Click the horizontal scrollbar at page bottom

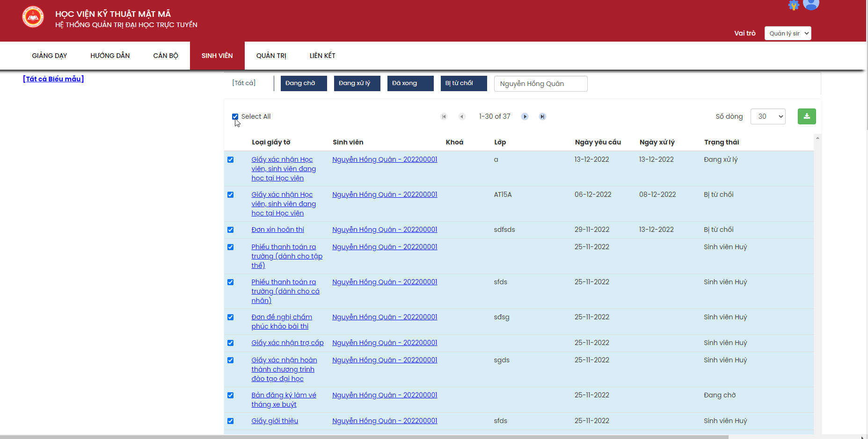coord(364,437)
